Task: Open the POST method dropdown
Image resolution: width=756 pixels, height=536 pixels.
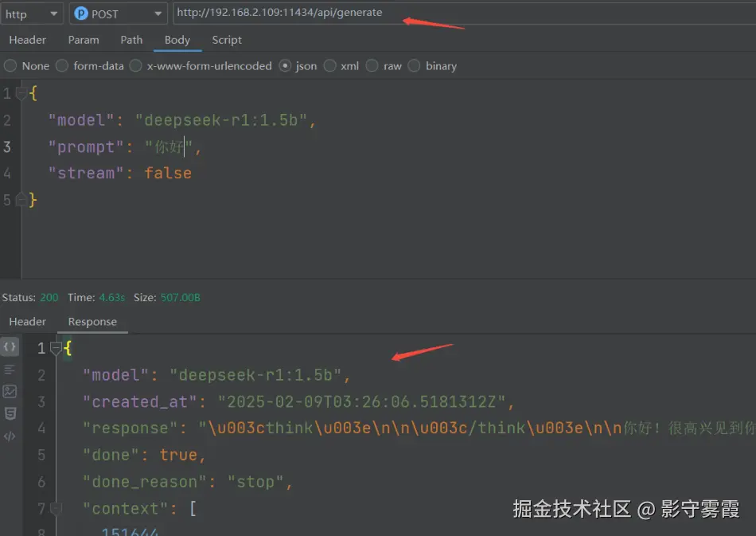Action: pos(119,14)
